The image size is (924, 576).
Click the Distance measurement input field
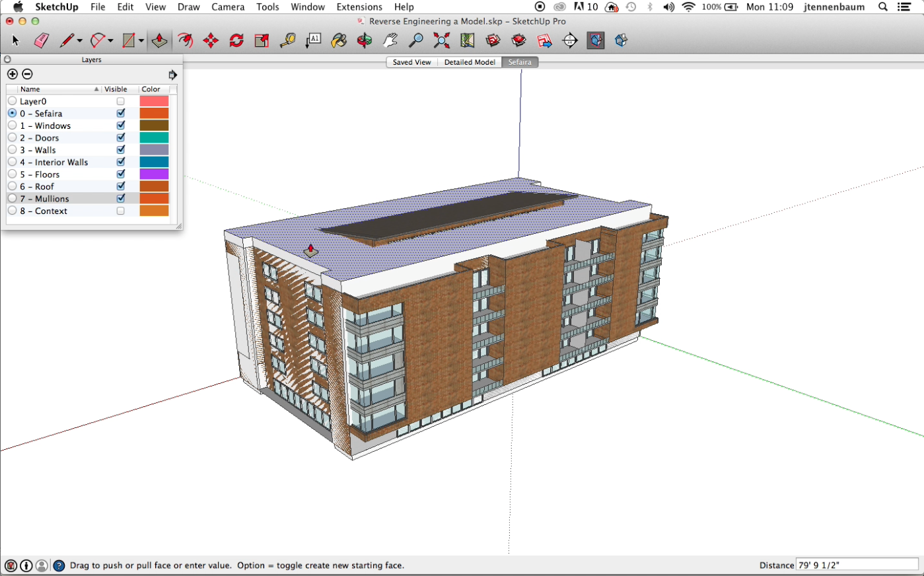857,565
